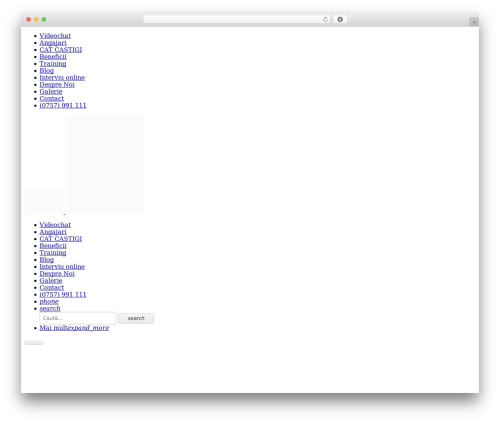Open Blog link in the lower menu
The height and width of the screenshot is (423, 500).
pyautogui.click(x=47, y=260)
